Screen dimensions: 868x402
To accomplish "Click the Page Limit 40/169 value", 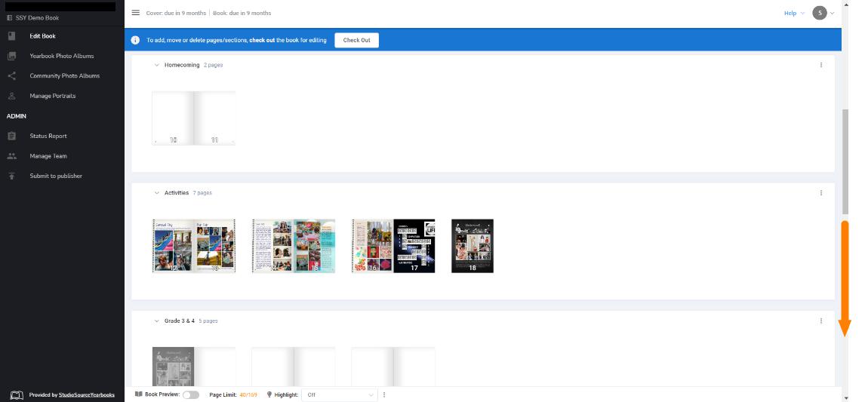I will [x=248, y=394].
